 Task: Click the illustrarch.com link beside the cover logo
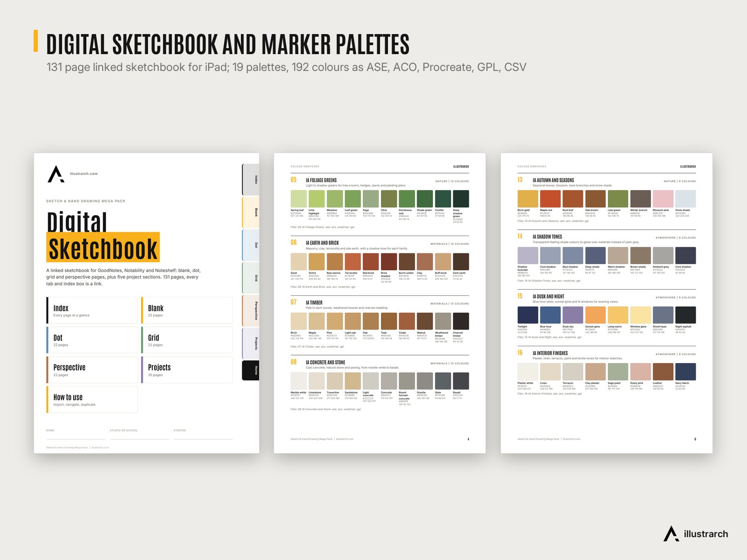click(x=84, y=174)
